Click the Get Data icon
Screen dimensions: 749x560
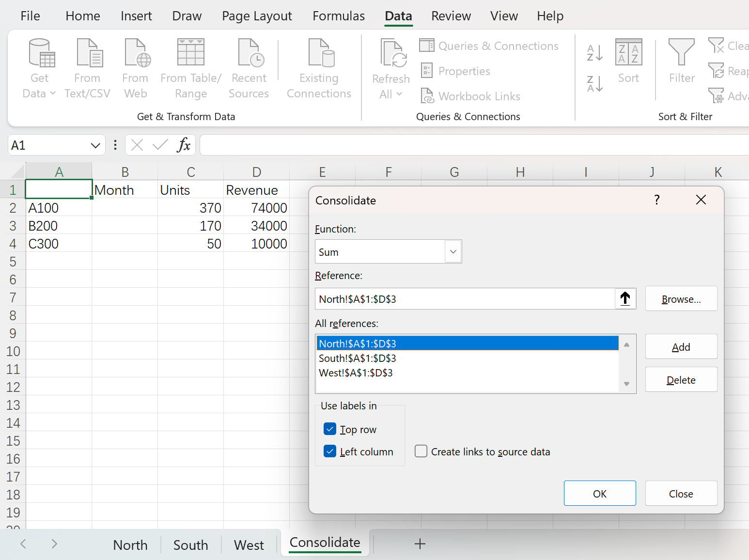[x=41, y=53]
